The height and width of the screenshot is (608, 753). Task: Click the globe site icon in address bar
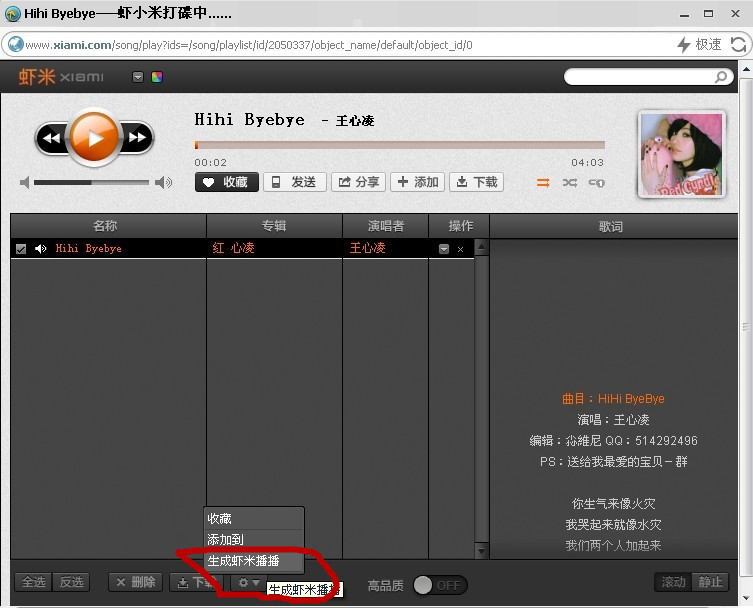15,45
